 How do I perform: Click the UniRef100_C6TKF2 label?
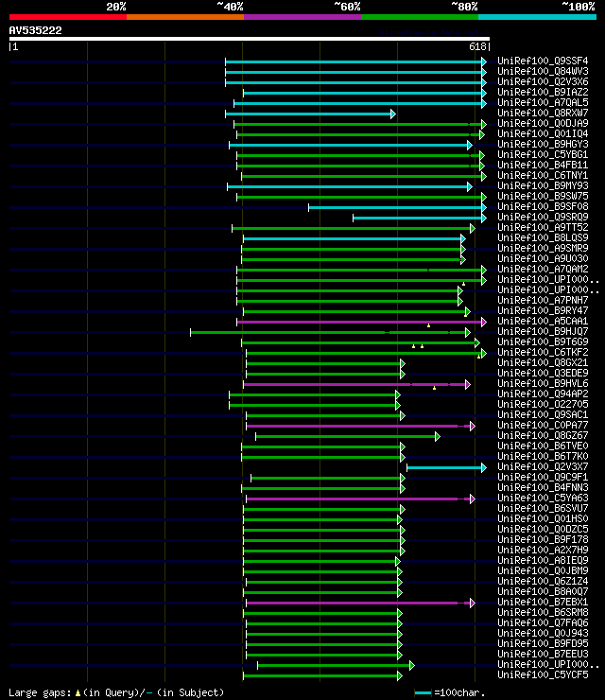point(543,352)
